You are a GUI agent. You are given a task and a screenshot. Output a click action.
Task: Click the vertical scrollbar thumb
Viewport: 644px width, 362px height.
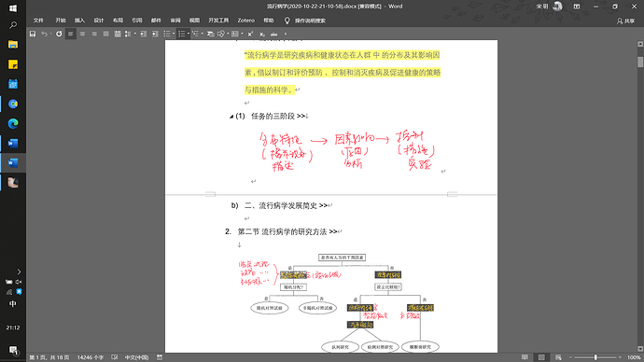pyautogui.click(x=640, y=62)
